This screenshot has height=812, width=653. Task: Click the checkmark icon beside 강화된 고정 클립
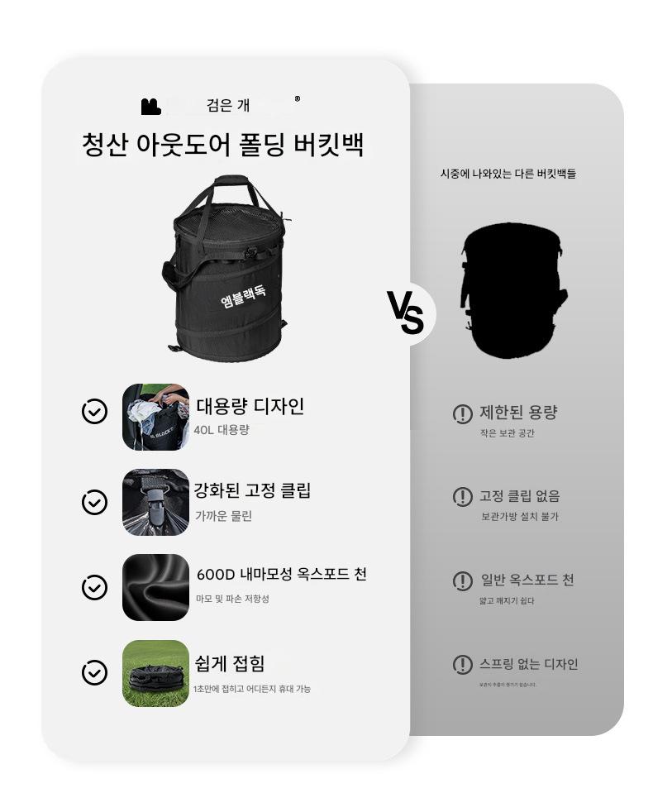coord(95,502)
